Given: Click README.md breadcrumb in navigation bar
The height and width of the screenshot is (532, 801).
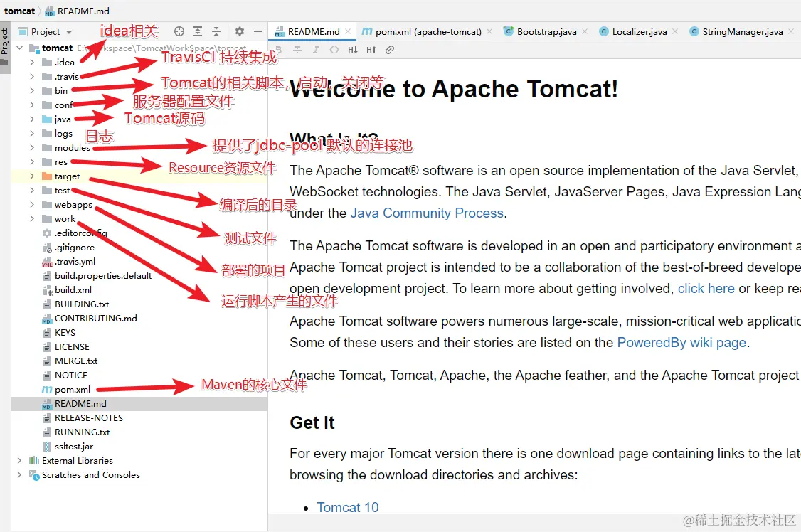Looking at the screenshot, I should [77, 11].
